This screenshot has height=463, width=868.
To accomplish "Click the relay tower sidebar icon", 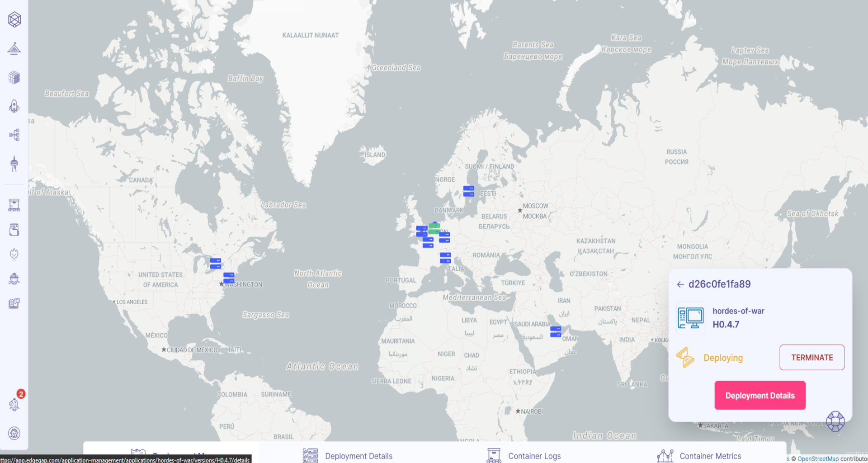I will [14, 164].
